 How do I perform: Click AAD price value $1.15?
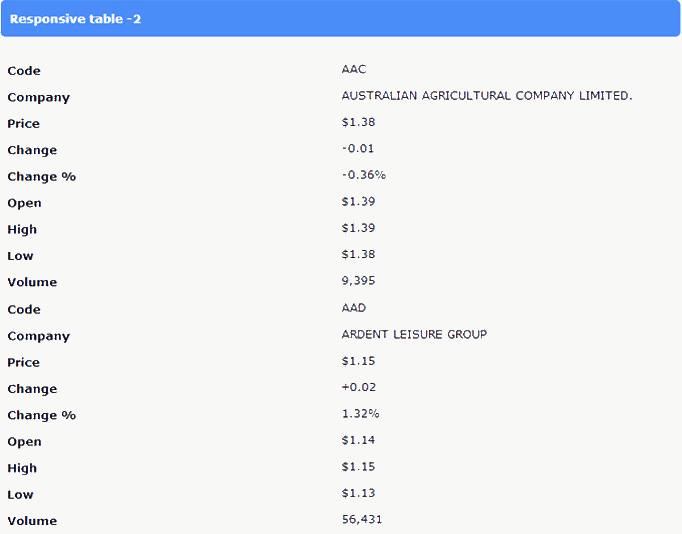pyautogui.click(x=358, y=361)
